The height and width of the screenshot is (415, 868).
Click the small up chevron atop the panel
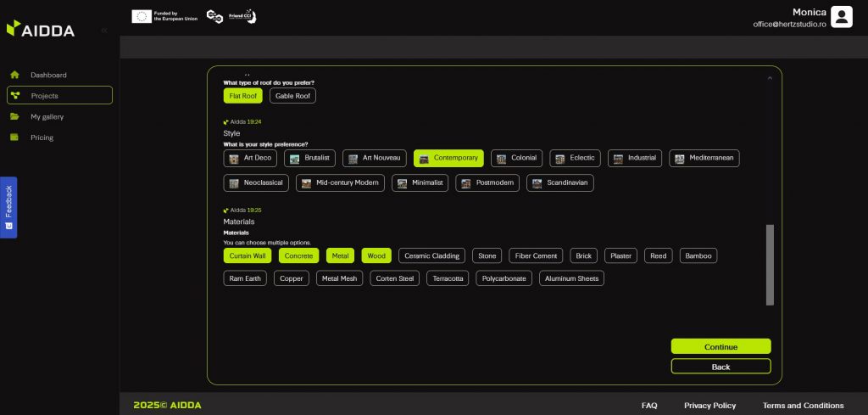770,78
